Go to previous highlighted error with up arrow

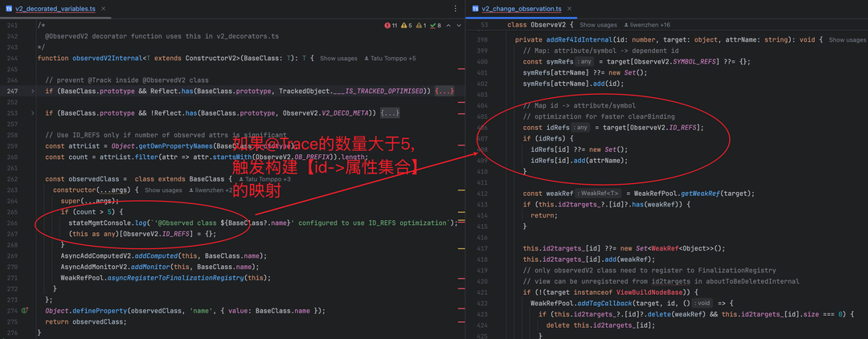(448, 26)
